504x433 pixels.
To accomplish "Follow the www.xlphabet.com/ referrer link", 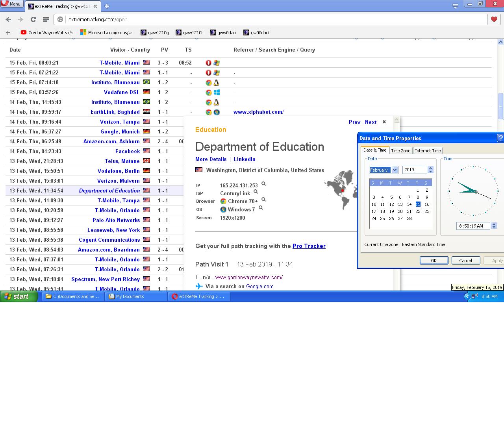I will click(x=259, y=112).
